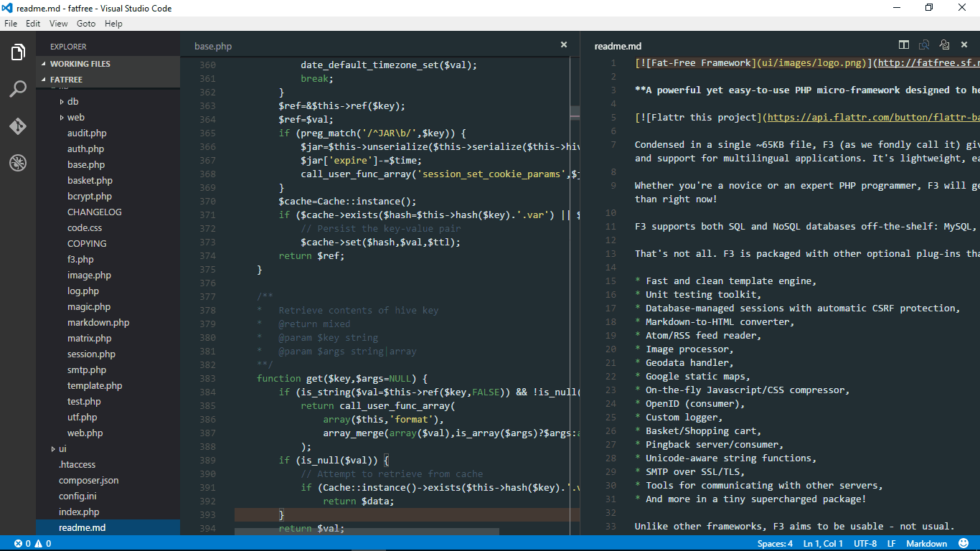Focus the base.php editor title
980x551 pixels.
click(x=213, y=46)
